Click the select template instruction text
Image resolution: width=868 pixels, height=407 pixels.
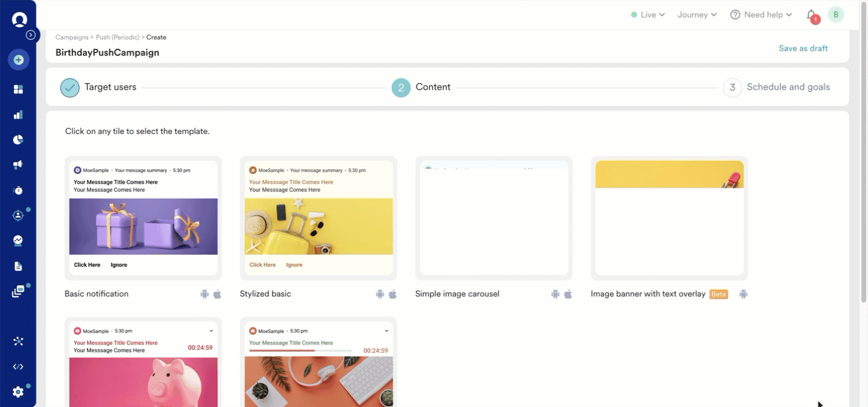pos(137,131)
